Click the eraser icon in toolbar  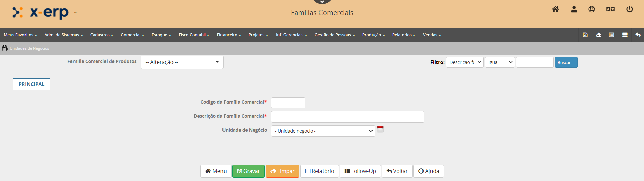(x=598, y=35)
